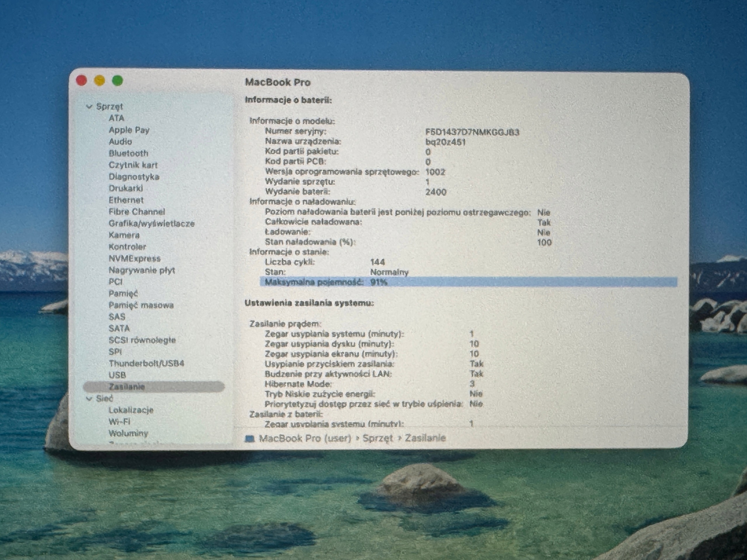Click the Tryb Niskie zużycie energii label
Image resolution: width=747 pixels, height=560 pixels.
pos(320,394)
